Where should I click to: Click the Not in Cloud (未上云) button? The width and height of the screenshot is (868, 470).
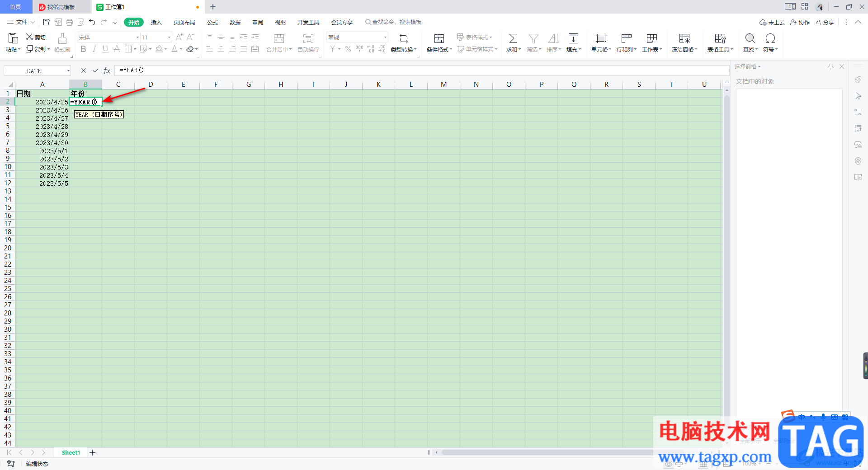tap(772, 22)
